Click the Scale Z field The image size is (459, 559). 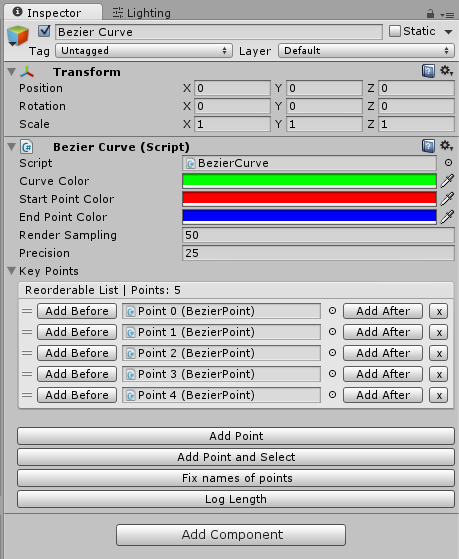tap(416, 124)
